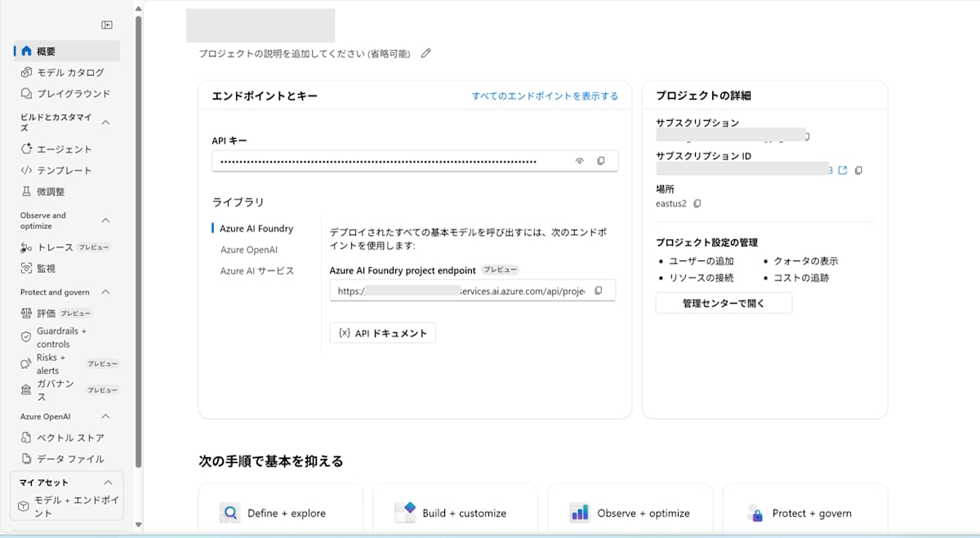The image size is (980, 538).
Task: Click sidebar scrollbar down arrow
Action: coord(137,525)
